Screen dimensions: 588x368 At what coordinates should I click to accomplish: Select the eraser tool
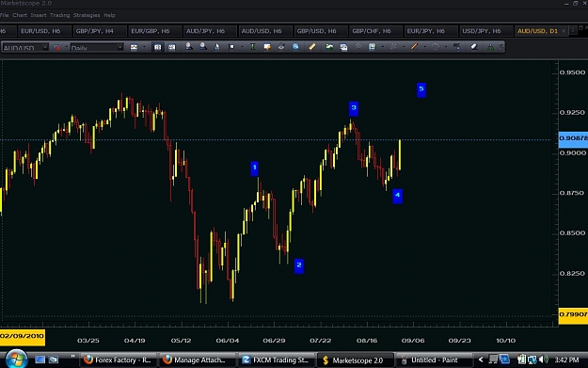[474, 47]
